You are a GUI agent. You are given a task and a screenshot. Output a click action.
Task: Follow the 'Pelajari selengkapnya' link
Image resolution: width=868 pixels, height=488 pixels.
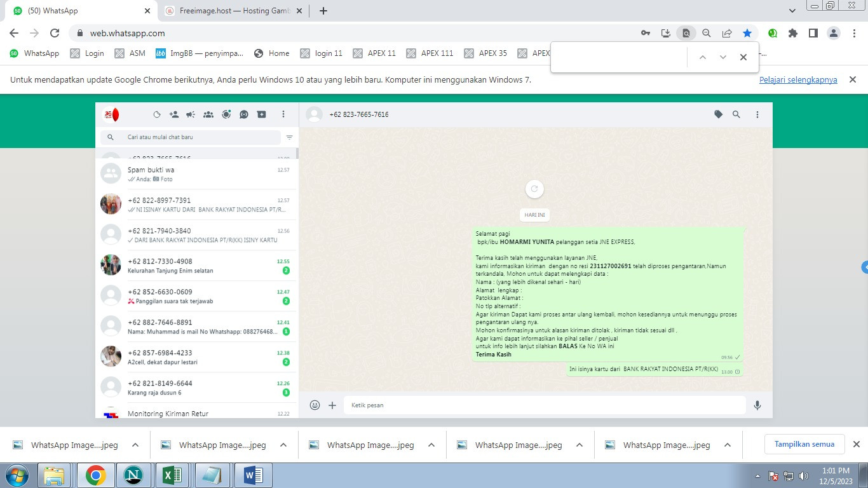click(x=798, y=80)
